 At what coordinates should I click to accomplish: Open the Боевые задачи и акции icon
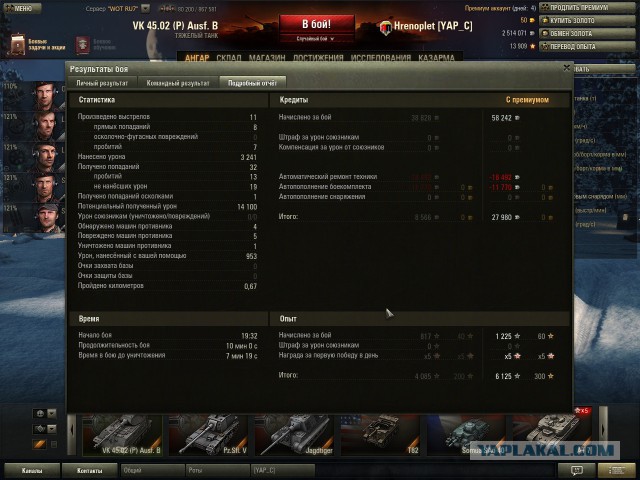coord(17,44)
